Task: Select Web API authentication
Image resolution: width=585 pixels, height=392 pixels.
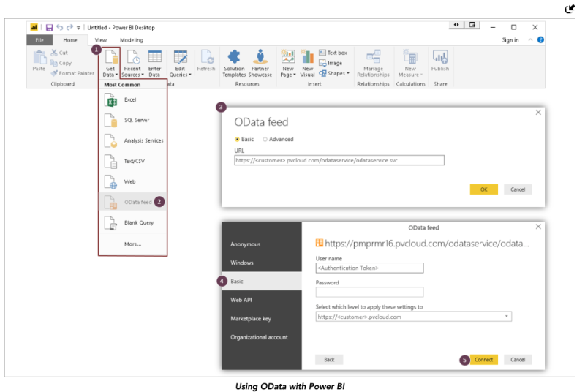Action: click(262, 300)
